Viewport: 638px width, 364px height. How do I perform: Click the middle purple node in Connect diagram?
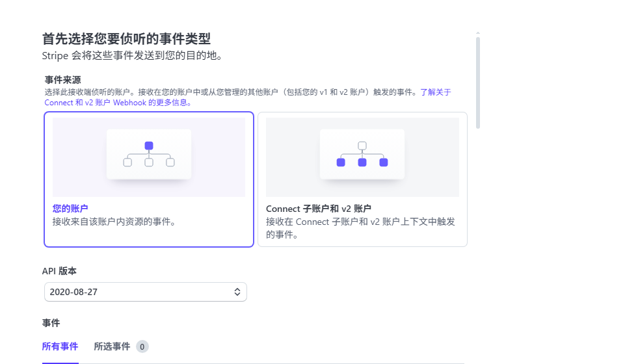click(362, 162)
